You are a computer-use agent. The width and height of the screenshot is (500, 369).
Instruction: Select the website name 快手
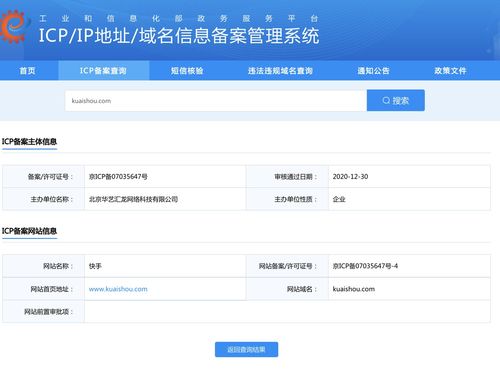pyautogui.click(x=95, y=266)
